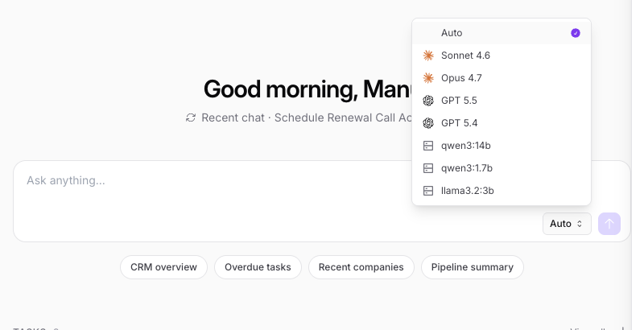
Task: Pick the llama3.2:3b local model
Action: 501,191
